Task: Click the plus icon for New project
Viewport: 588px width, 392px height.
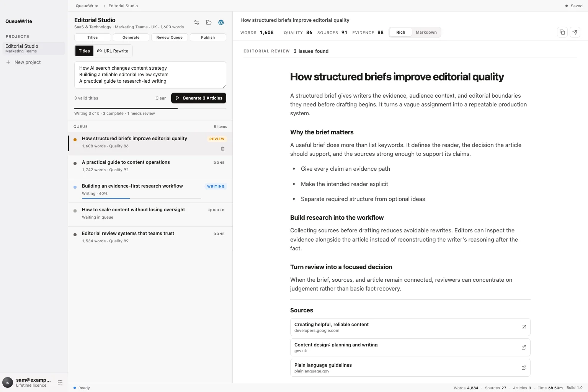Action: pos(8,62)
